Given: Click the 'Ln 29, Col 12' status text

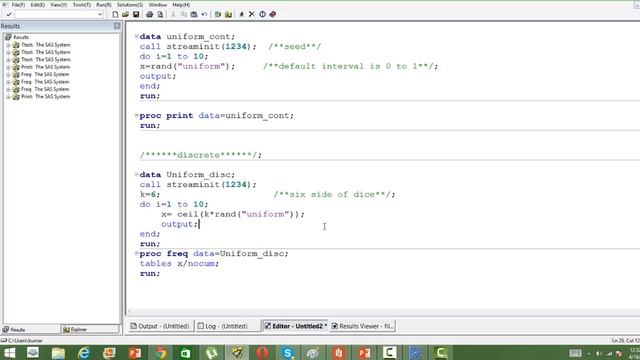Looking at the screenshot, I should [x=625, y=340].
